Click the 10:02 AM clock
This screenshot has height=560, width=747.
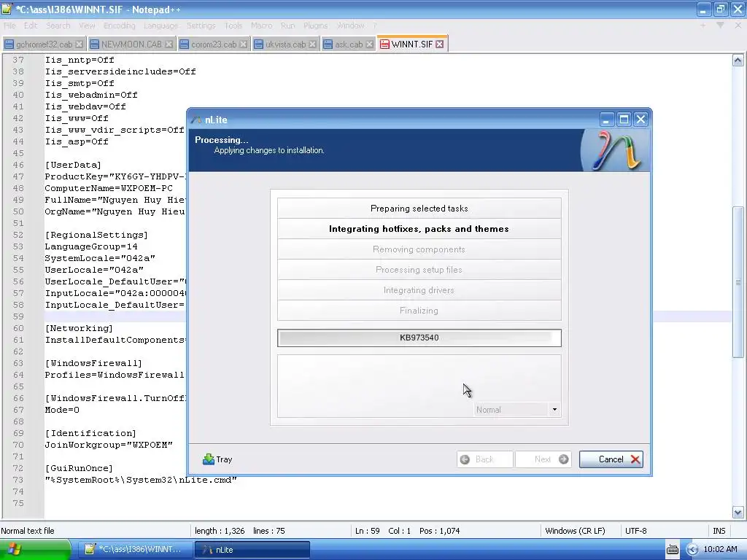[720, 549]
